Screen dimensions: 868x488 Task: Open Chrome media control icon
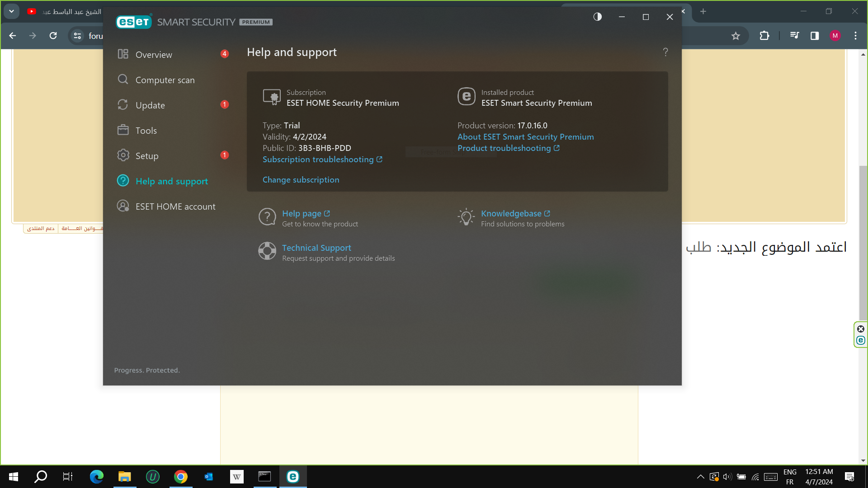794,36
